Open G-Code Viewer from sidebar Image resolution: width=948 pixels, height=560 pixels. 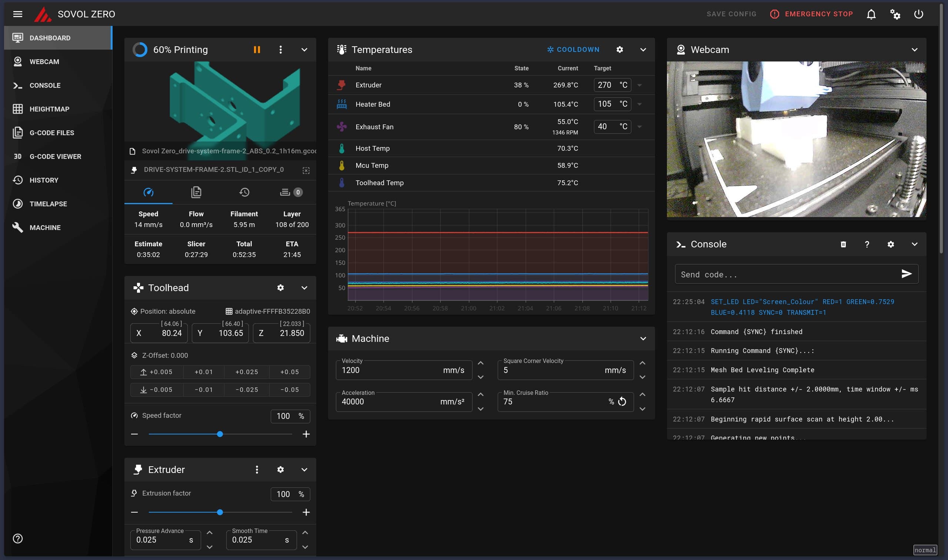point(58,157)
